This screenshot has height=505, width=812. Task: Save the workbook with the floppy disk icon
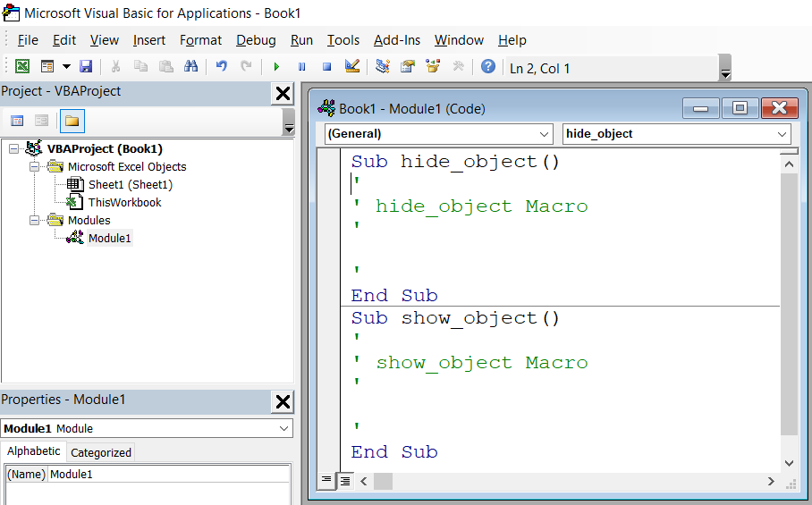pyautogui.click(x=86, y=67)
